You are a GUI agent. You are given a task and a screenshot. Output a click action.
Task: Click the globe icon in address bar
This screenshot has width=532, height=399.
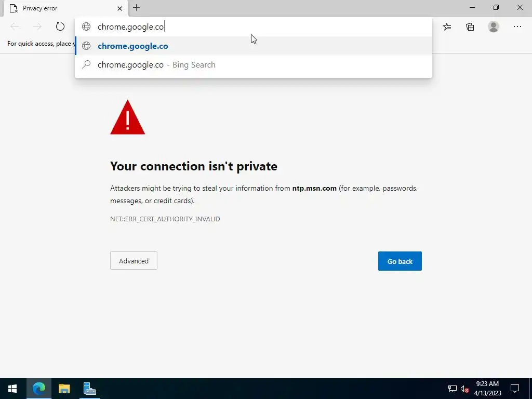[86, 26]
